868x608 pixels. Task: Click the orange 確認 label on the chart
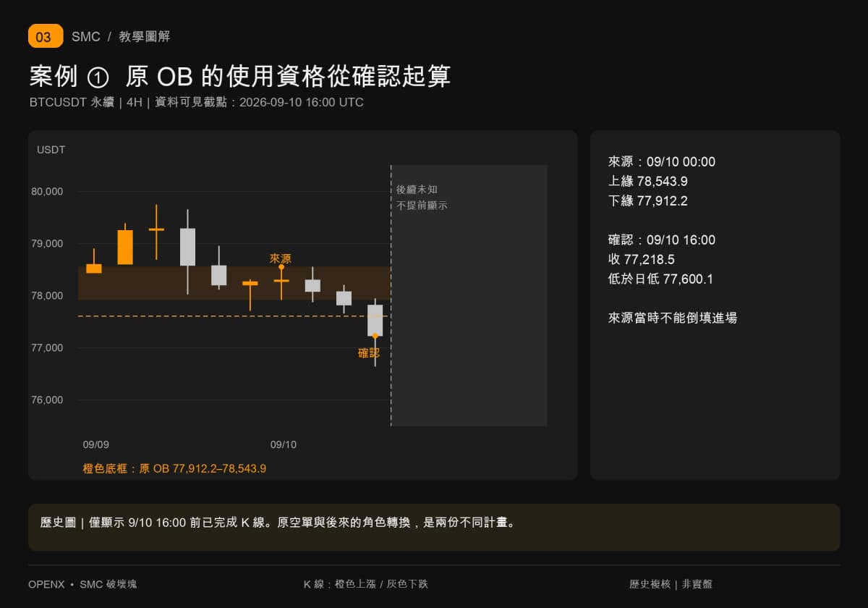click(369, 353)
